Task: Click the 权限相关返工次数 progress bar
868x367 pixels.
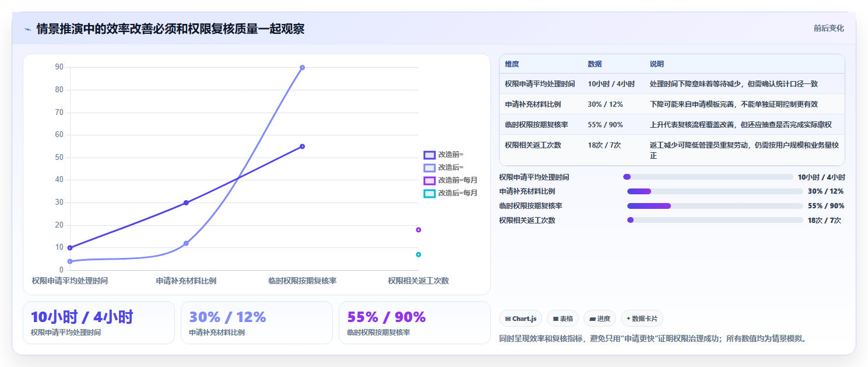Action: (715, 220)
